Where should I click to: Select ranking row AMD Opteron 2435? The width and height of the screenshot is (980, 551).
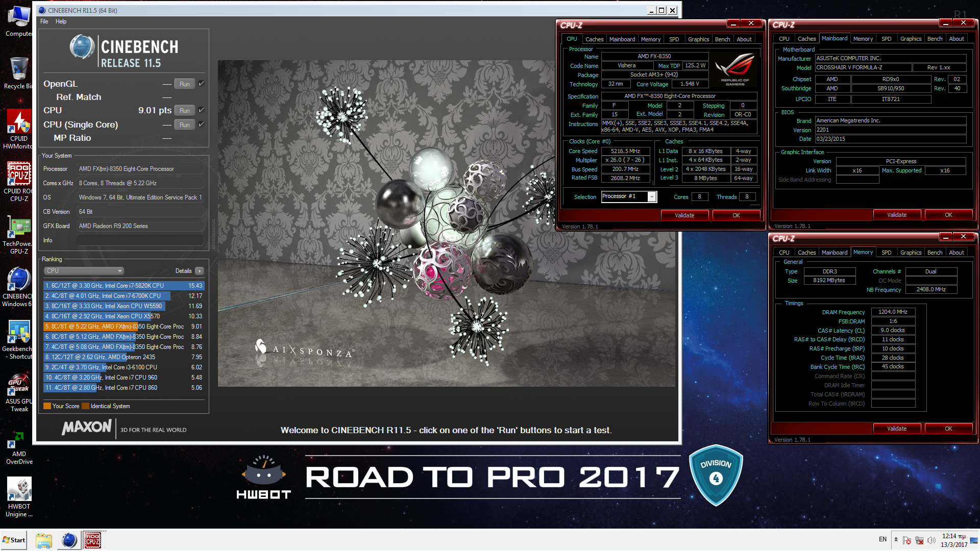124,357
